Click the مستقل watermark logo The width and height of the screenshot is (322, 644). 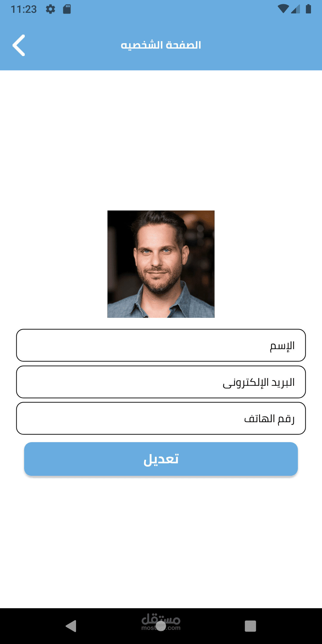coord(161,619)
